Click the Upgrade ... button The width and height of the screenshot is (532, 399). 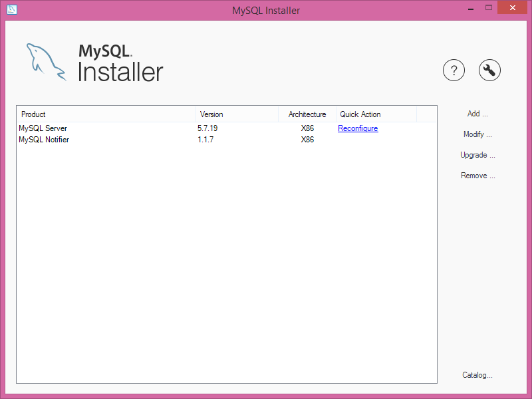477,155
